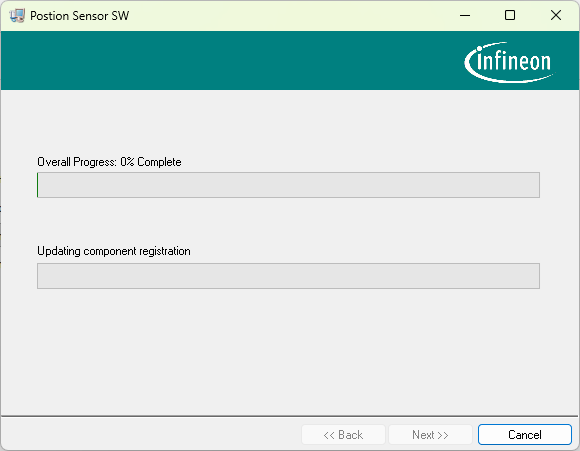Viewport: 580px width, 451px height.
Task: Select the Overall Progress percentage label
Action: [109, 162]
